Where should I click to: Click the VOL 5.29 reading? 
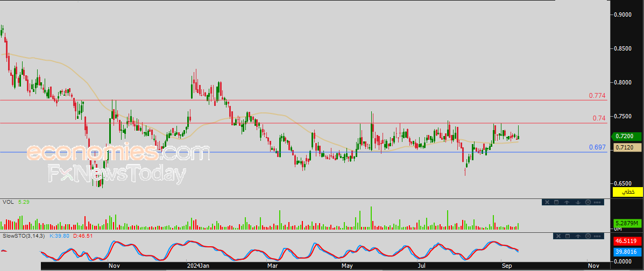[x=24, y=202]
